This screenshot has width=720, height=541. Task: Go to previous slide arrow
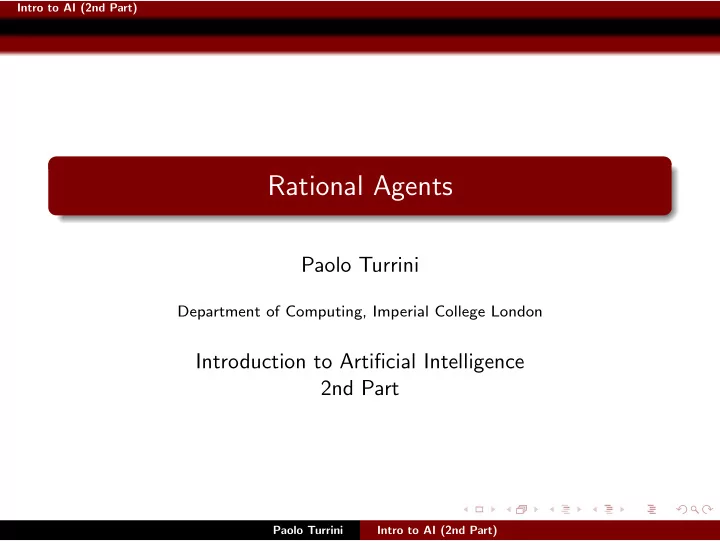click(466, 509)
